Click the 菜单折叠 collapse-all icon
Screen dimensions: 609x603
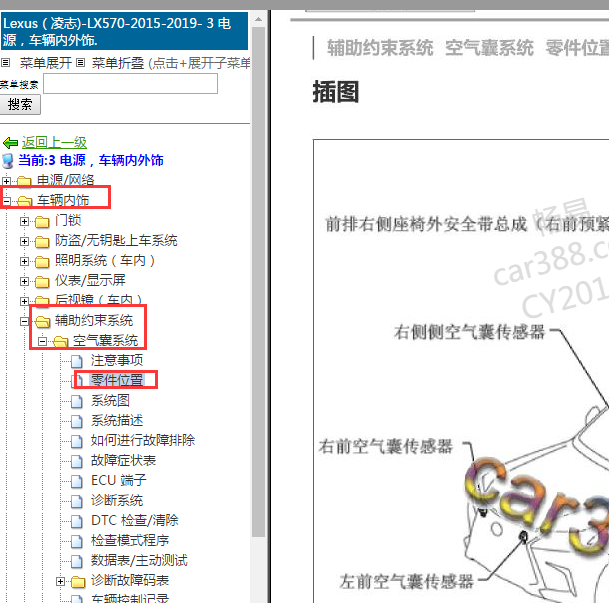[x=80, y=63]
